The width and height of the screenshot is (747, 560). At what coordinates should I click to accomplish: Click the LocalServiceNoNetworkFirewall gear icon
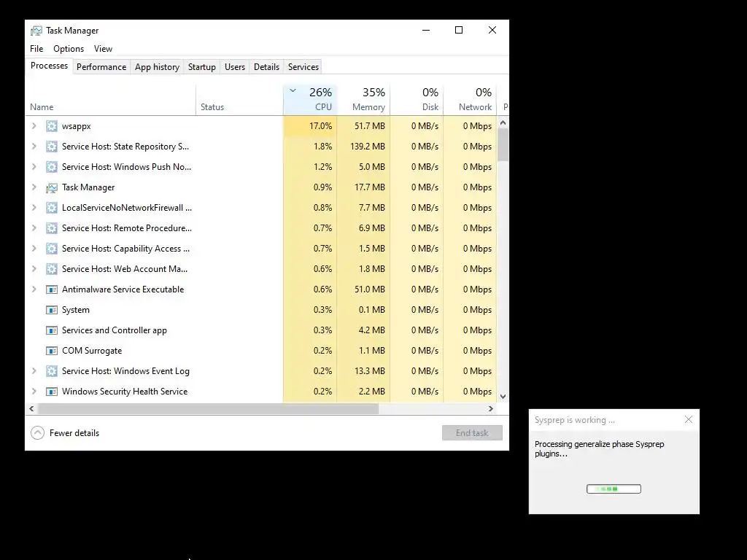click(52, 208)
